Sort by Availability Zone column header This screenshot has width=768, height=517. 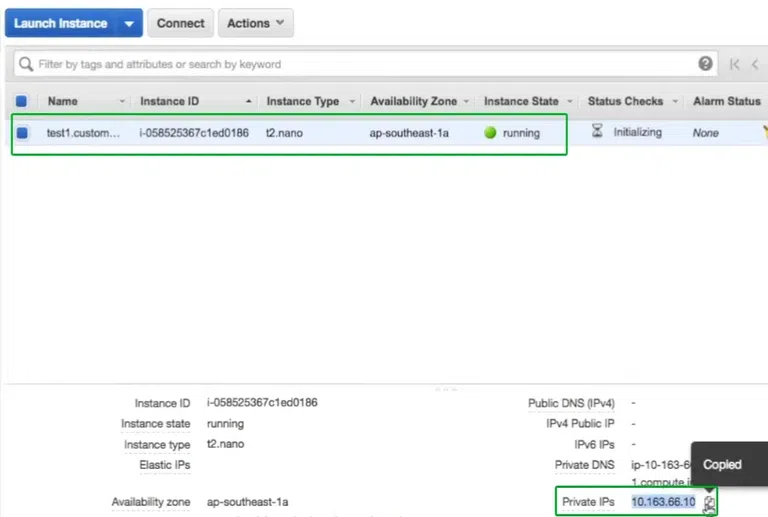pos(414,101)
